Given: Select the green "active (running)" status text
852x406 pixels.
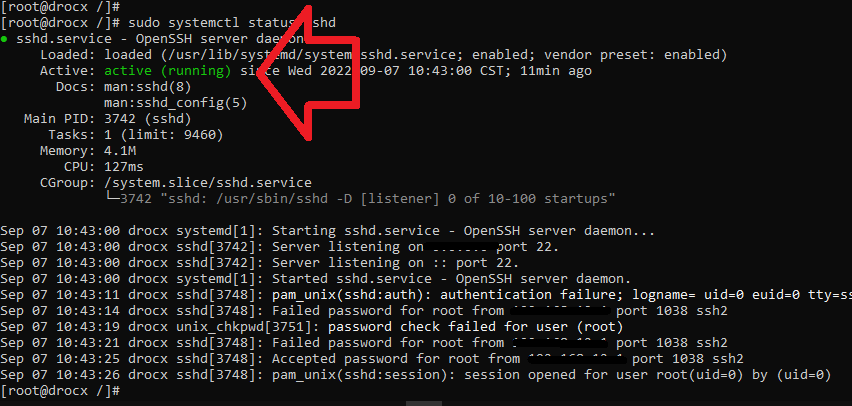Looking at the screenshot, I should pos(167,71).
